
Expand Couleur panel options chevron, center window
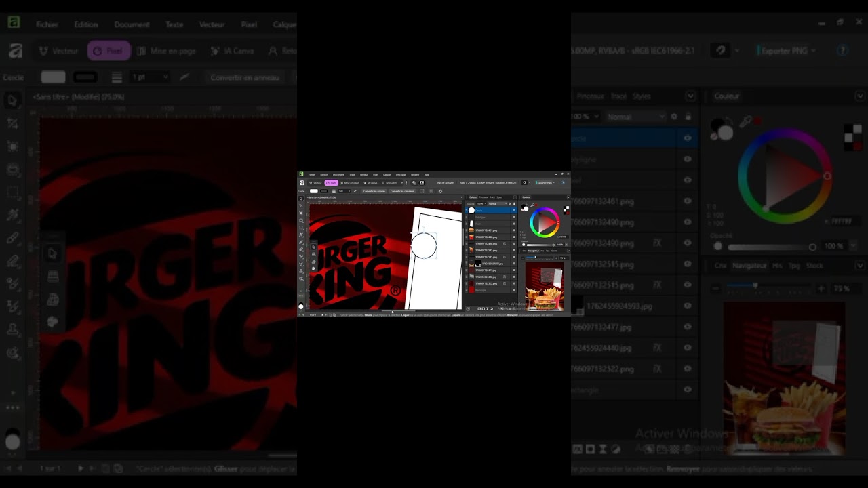[568, 197]
